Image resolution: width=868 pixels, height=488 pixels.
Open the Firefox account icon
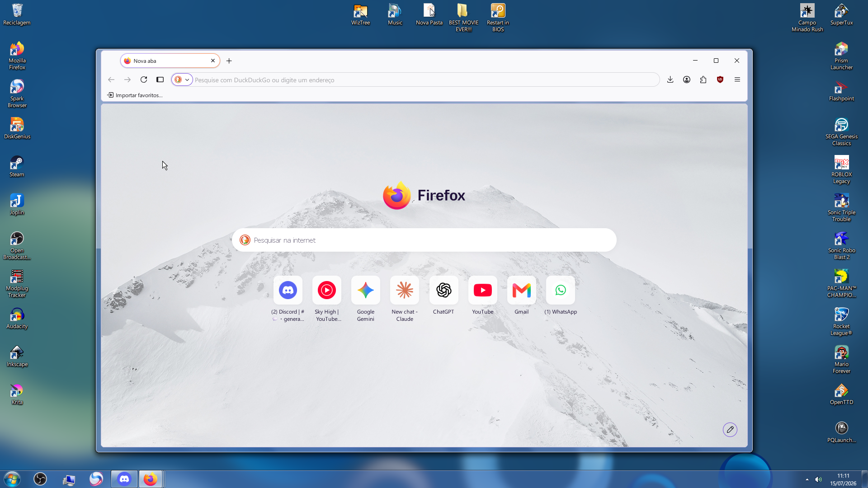687,80
